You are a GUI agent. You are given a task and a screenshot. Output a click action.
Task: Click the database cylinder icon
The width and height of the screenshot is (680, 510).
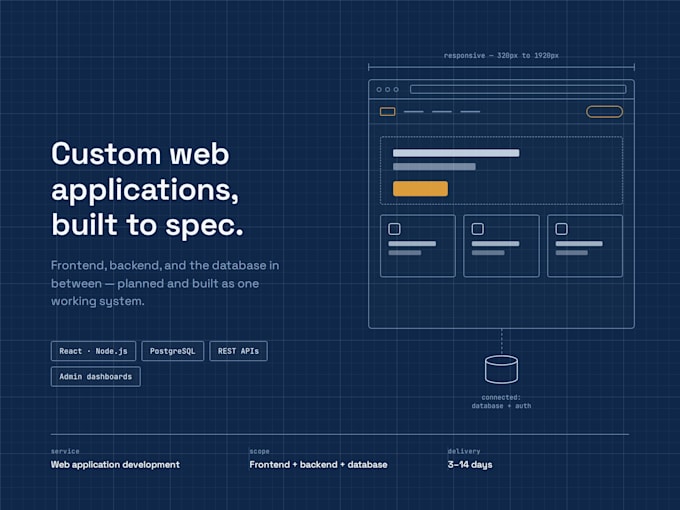[501, 369]
